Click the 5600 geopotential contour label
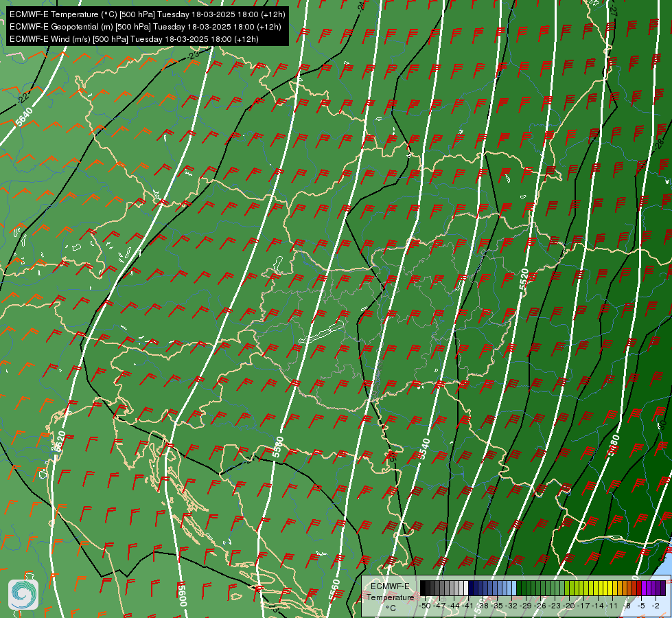 182,595
